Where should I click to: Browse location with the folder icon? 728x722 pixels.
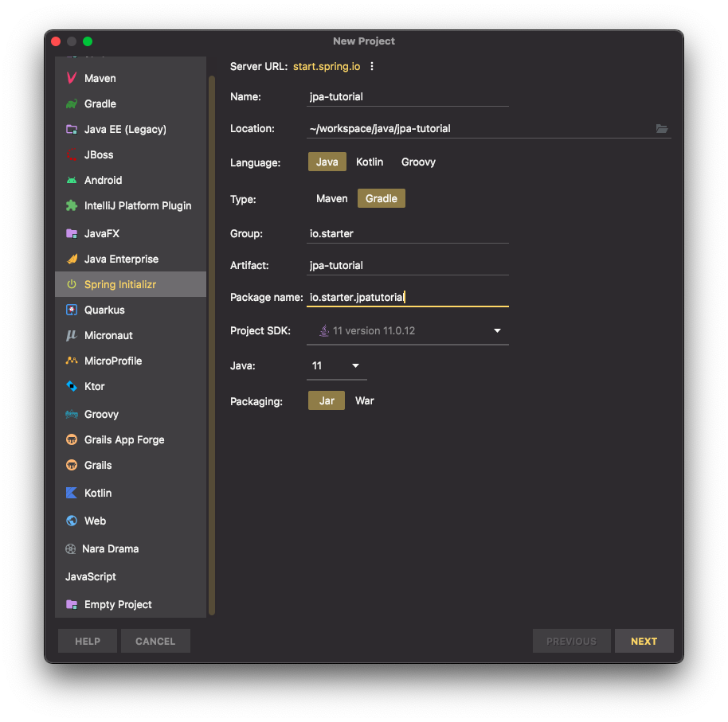point(662,128)
